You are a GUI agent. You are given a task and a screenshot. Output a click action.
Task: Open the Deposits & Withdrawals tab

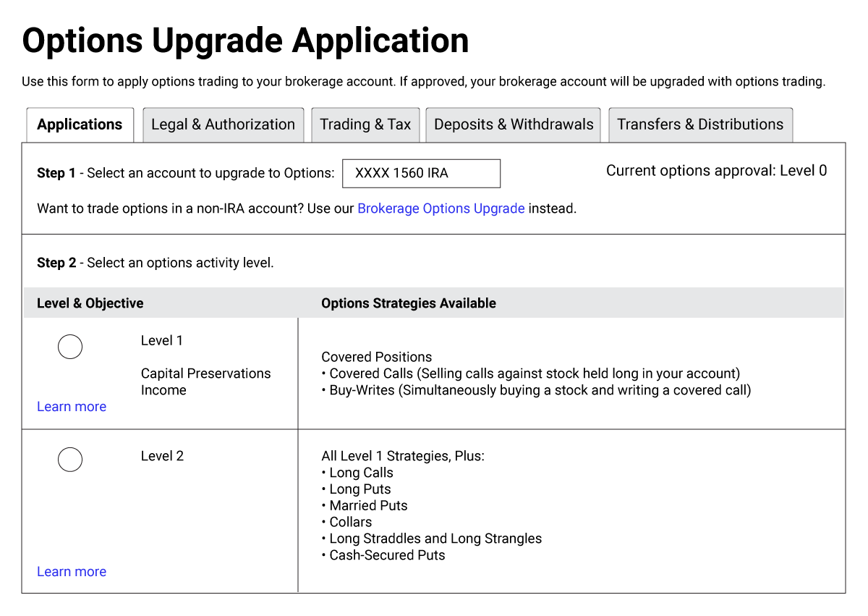point(514,125)
